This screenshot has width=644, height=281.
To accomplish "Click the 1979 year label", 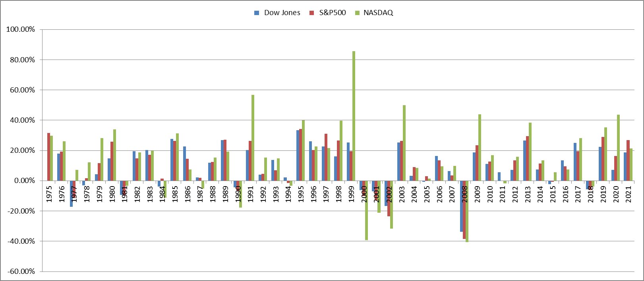I will tap(99, 193).
